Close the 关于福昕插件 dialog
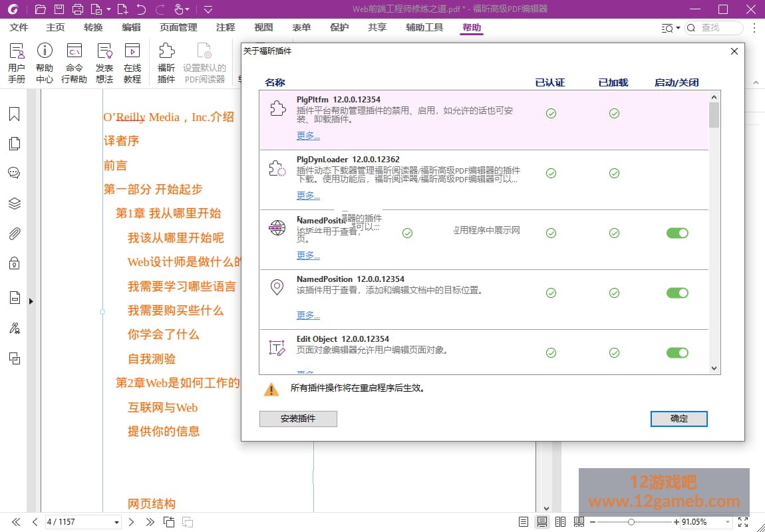The height and width of the screenshot is (532, 765). pyautogui.click(x=734, y=51)
